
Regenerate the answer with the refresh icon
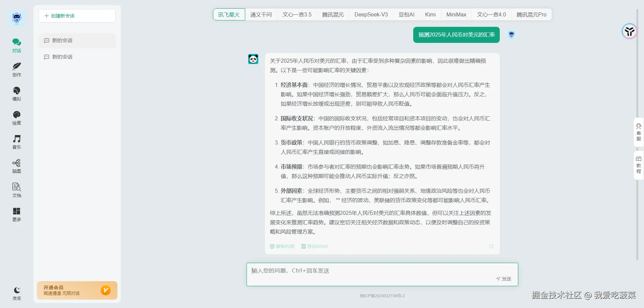click(491, 246)
